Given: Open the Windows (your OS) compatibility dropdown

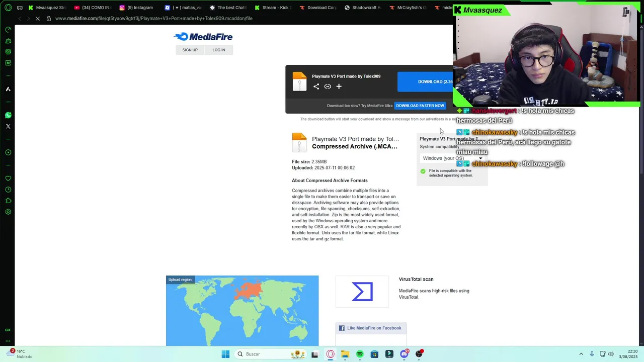Looking at the screenshot, I should tap(452, 158).
